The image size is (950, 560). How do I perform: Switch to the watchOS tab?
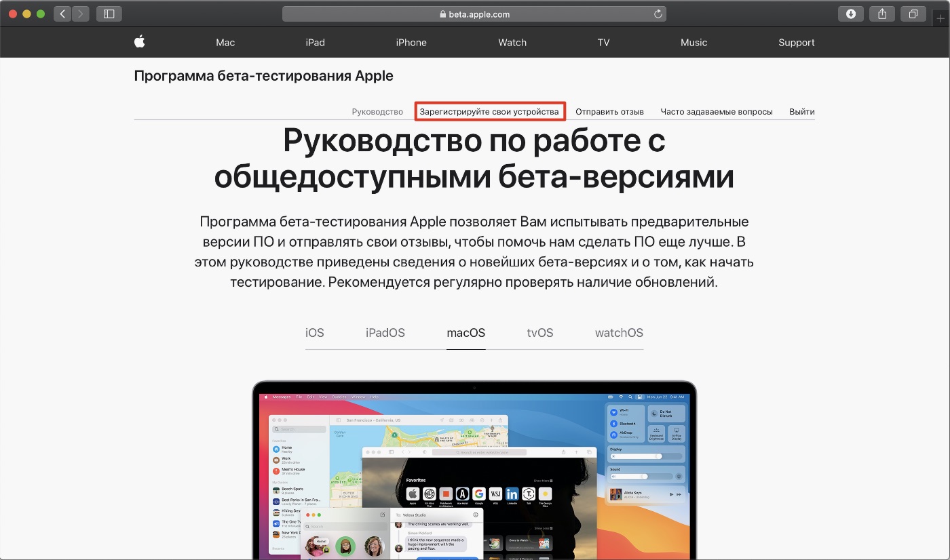tap(619, 333)
